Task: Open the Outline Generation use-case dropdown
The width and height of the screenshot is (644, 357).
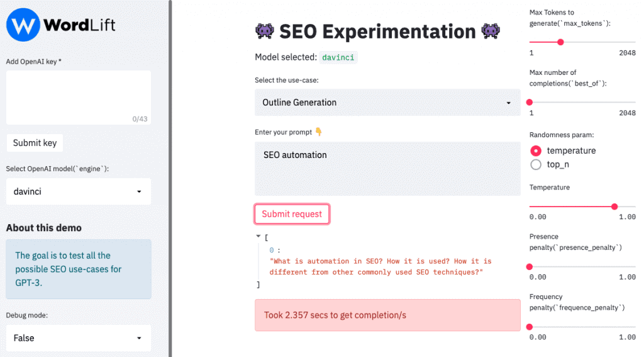Action: point(387,103)
